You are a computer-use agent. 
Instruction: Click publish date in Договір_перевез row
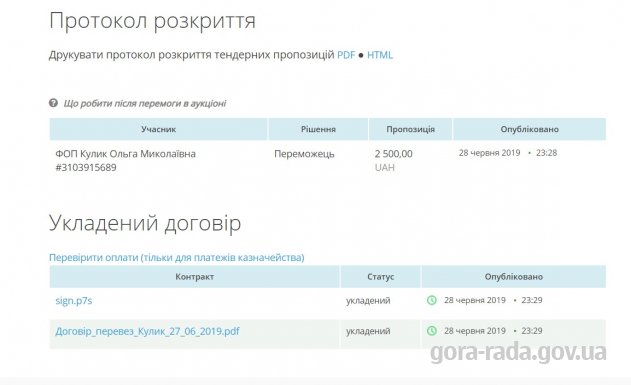click(x=493, y=331)
